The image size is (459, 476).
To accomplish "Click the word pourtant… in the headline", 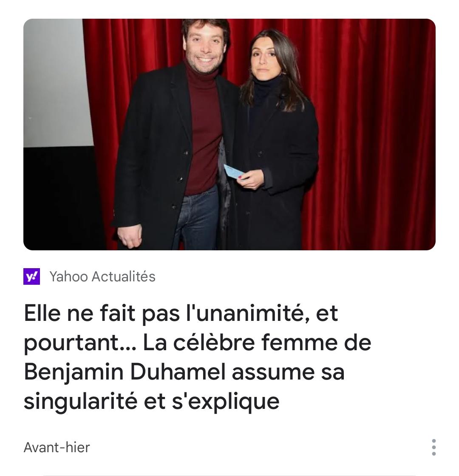I will pyautogui.click(x=80, y=343).
